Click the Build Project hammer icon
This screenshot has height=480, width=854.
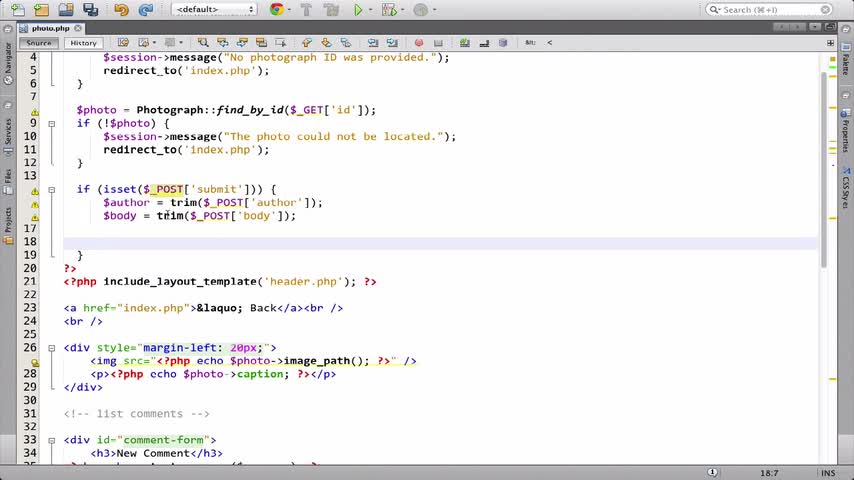(x=306, y=9)
